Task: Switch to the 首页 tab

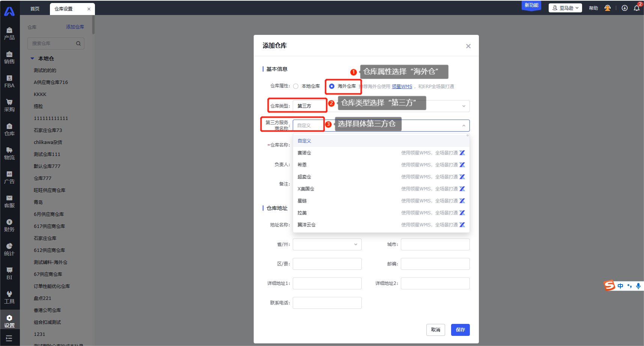Action: pyautogui.click(x=35, y=9)
